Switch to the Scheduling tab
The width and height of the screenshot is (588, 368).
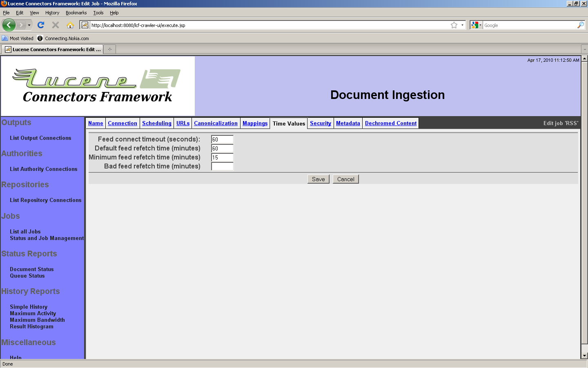[x=156, y=123]
